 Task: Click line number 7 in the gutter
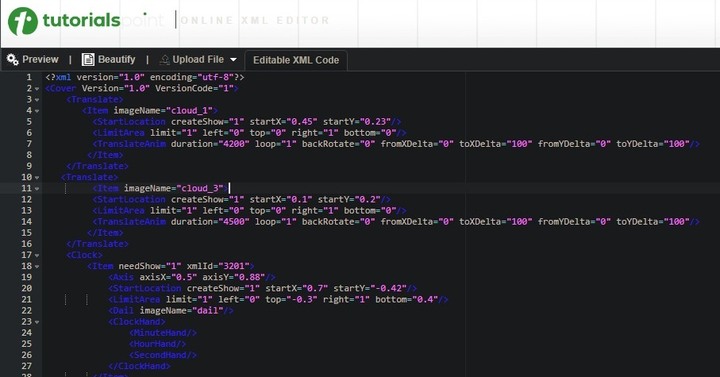tap(29, 144)
